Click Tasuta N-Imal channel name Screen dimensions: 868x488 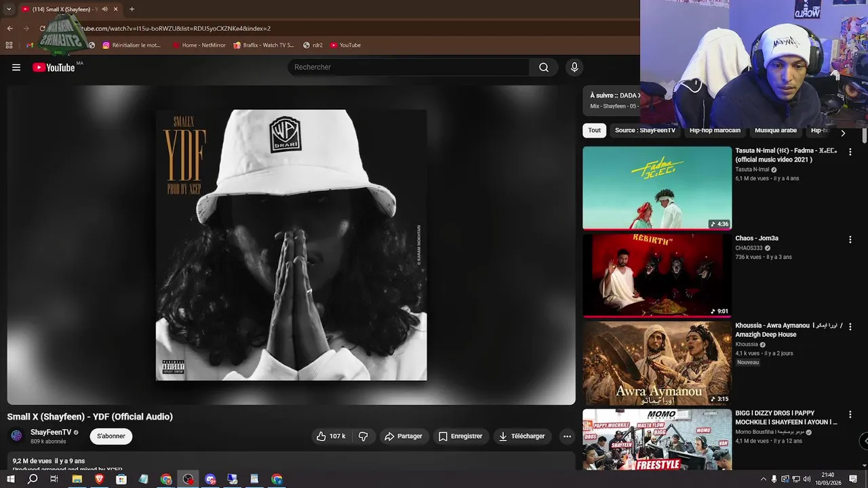pyautogui.click(x=752, y=169)
